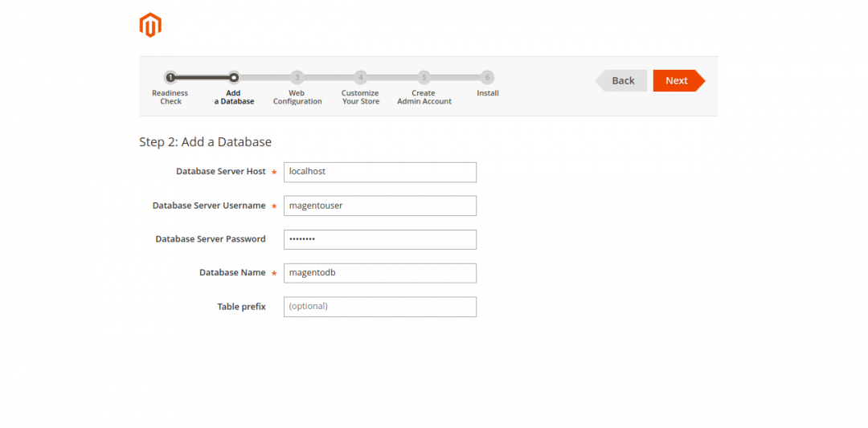Go to Readiness Check step label
868x428 pixels.
click(x=170, y=97)
